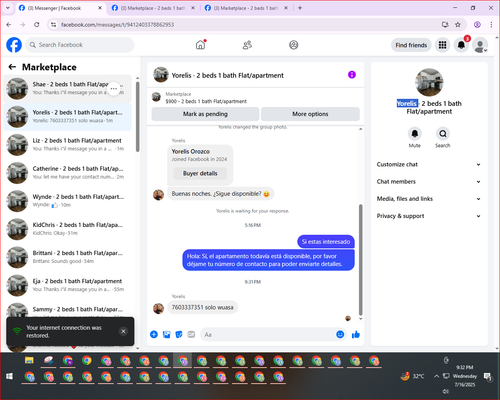The height and width of the screenshot is (400, 500).
Task: Click Mark as pending button
Action: pyautogui.click(x=205, y=114)
